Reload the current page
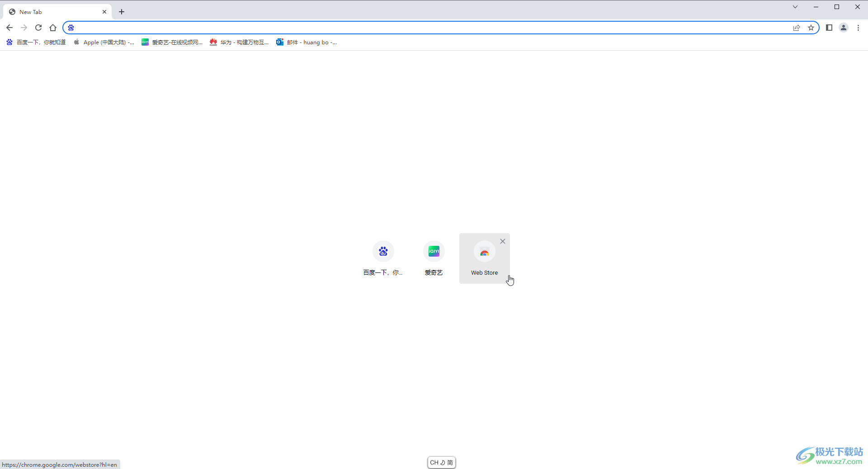Viewport: 868px width, 469px height. point(38,28)
